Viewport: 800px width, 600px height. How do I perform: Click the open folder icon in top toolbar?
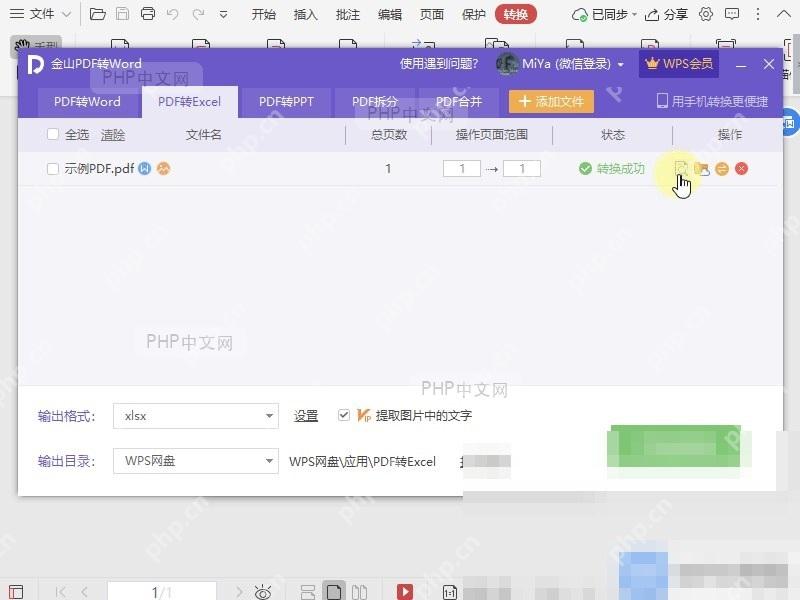tap(97, 14)
